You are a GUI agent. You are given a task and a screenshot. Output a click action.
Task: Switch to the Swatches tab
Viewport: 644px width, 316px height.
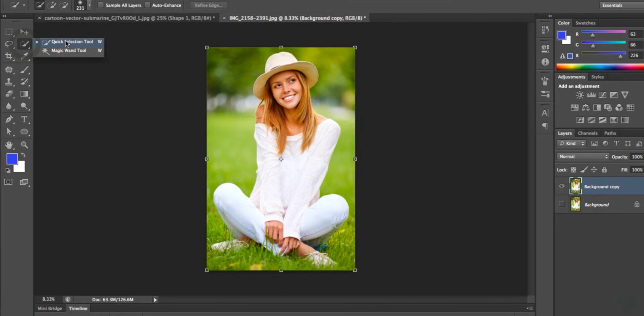point(585,23)
